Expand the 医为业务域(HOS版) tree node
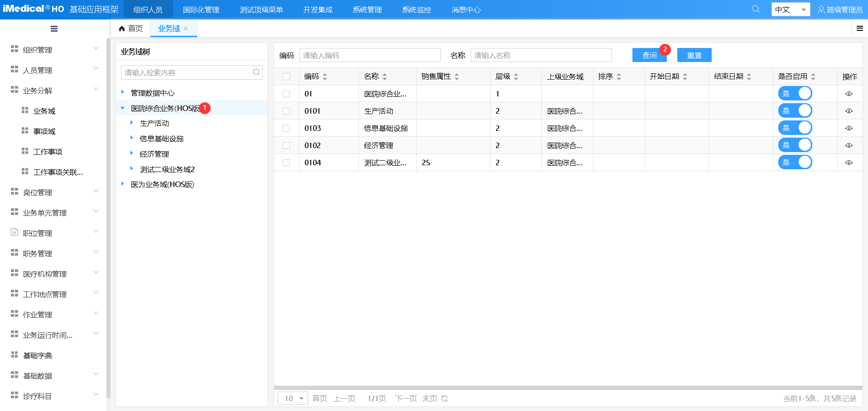Image resolution: width=868 pixels, height=411 pixels. [x=122, y=184]
